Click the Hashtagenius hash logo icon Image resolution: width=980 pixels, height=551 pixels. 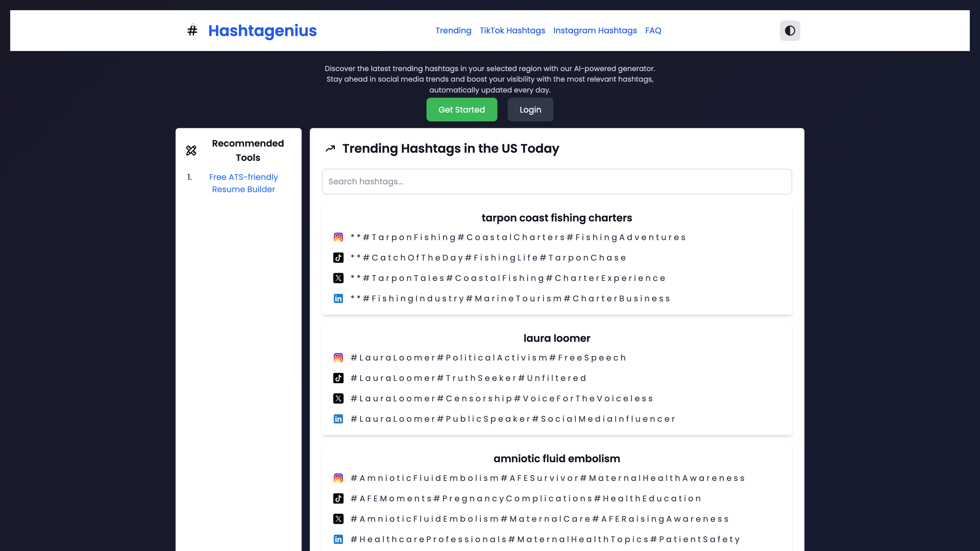point(192,30)
